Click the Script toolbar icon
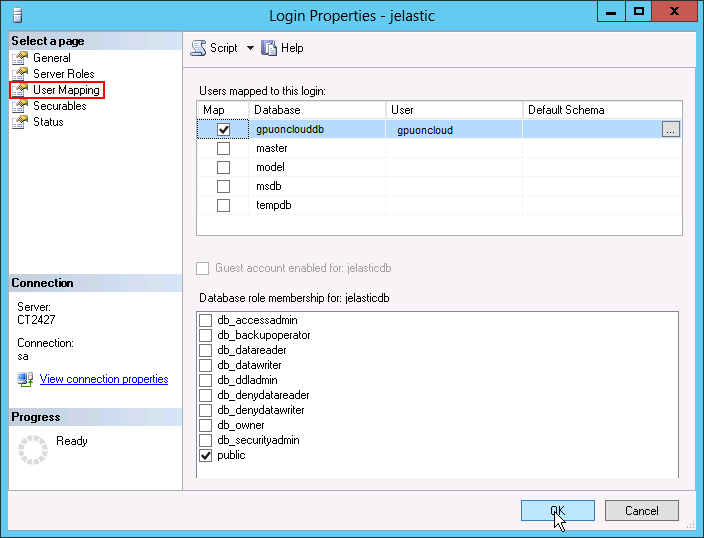Viewport: 704px width, 538px height. click(x=198, y=48)
